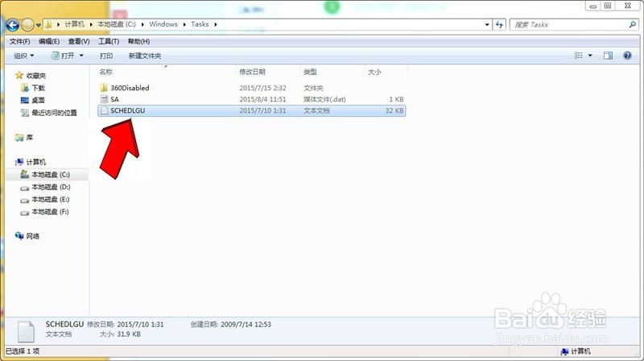Click the 计算机 status bar icon
This screenshot has height=361, width=644.
tap(565, 351)
